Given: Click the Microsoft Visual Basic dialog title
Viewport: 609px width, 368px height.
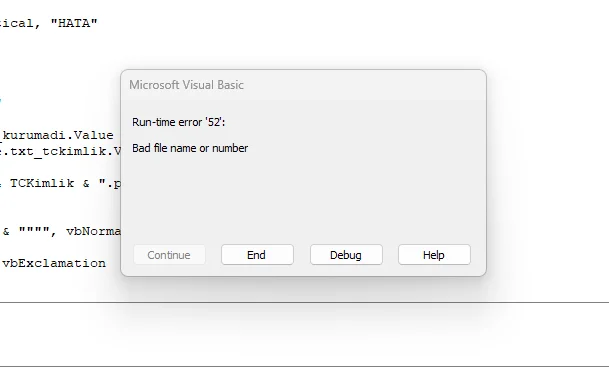Looking at the screenshot, I should 186,85.
